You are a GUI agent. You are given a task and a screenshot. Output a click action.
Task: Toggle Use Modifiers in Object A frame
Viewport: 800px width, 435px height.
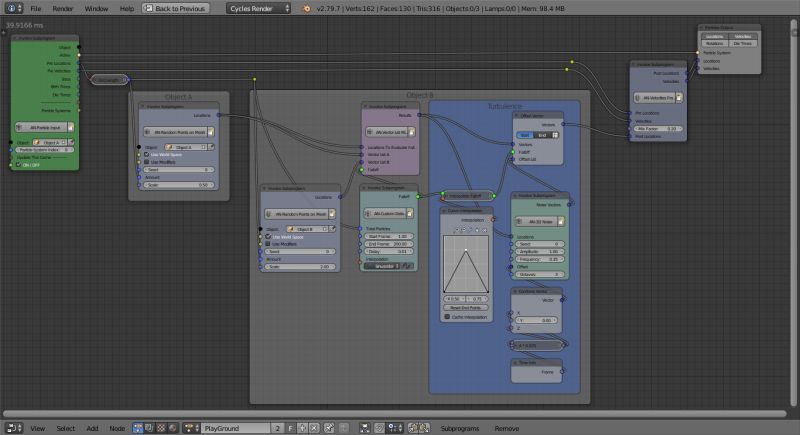tap(146, 162)
